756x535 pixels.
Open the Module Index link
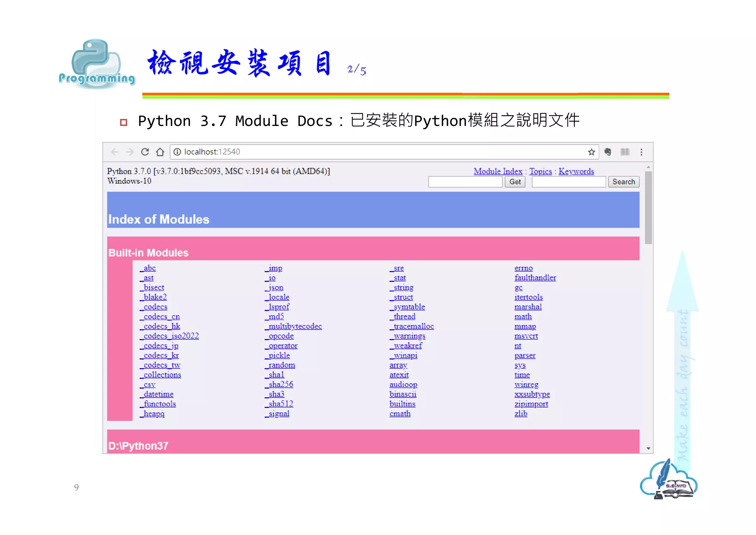coord(498,171)
